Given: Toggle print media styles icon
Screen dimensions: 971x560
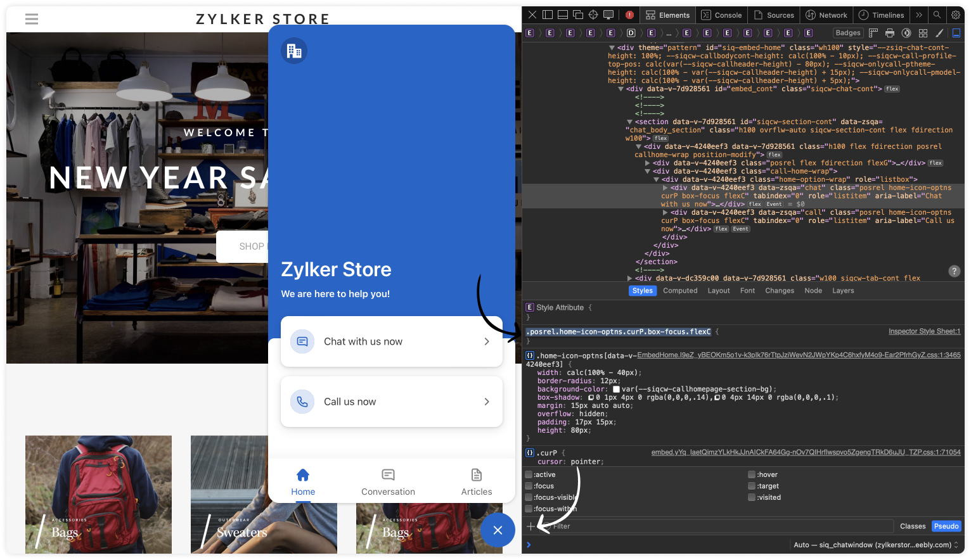Looking at the screenshot, I should pos(890,33).
